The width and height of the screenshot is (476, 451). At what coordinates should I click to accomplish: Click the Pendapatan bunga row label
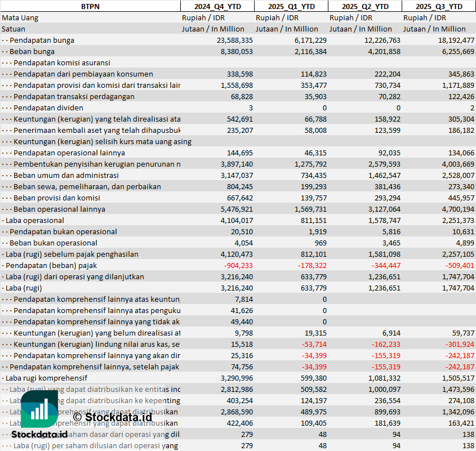point(42,40)
